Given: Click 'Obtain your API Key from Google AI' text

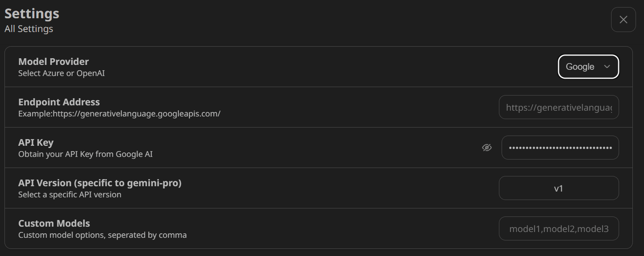Looking at the screenshot, I should click(x=85, y=154).
